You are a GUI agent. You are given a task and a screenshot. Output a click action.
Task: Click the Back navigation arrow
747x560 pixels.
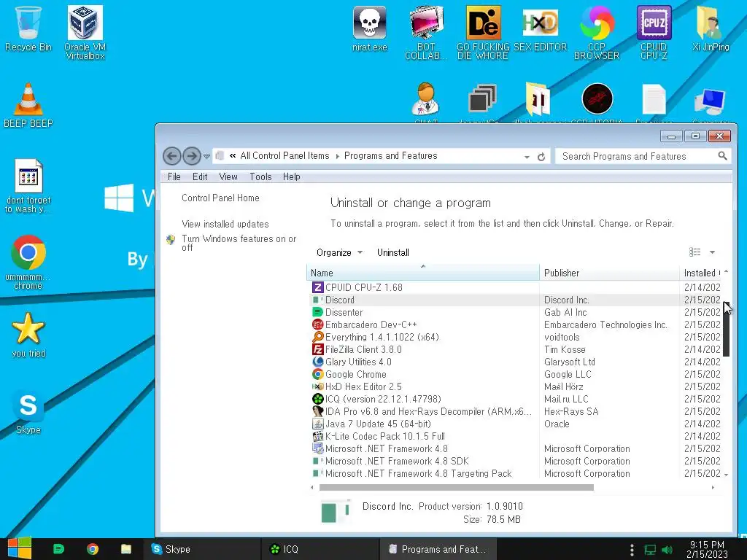(172, 156)
